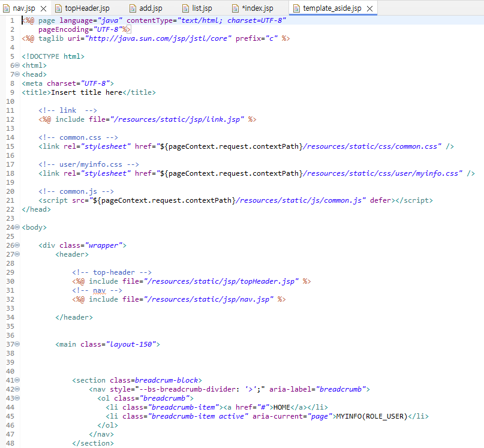This screenshot has height=448, width=484.
Task: Click the contentType value "text/html; charset=UTF-8"
Action: pos(232,20)
